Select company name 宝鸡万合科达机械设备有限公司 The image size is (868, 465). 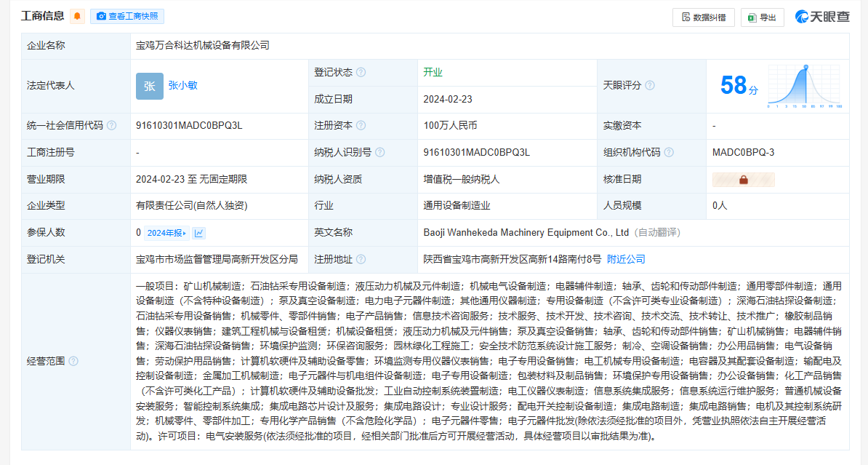pyautogui.click(x=203, y=45)
